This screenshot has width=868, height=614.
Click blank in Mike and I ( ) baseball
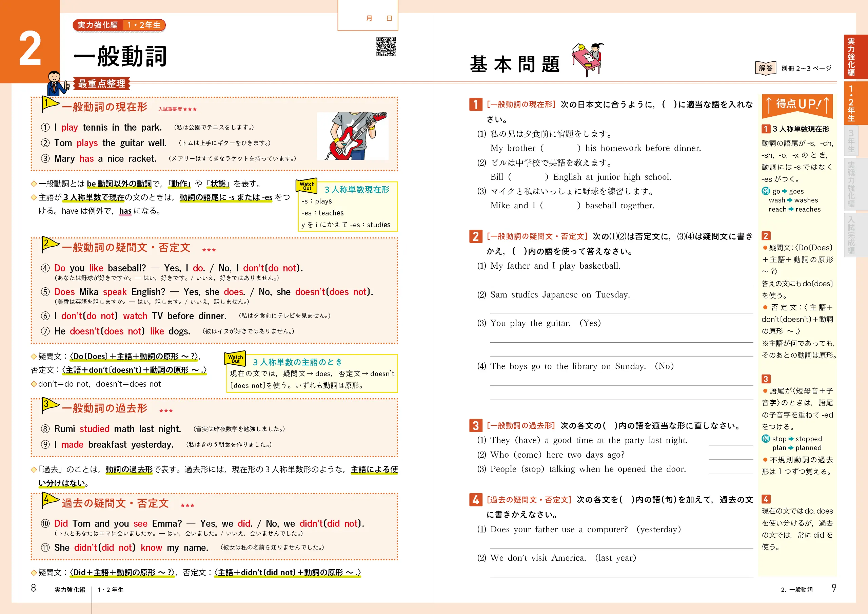[x=560, y=206]
